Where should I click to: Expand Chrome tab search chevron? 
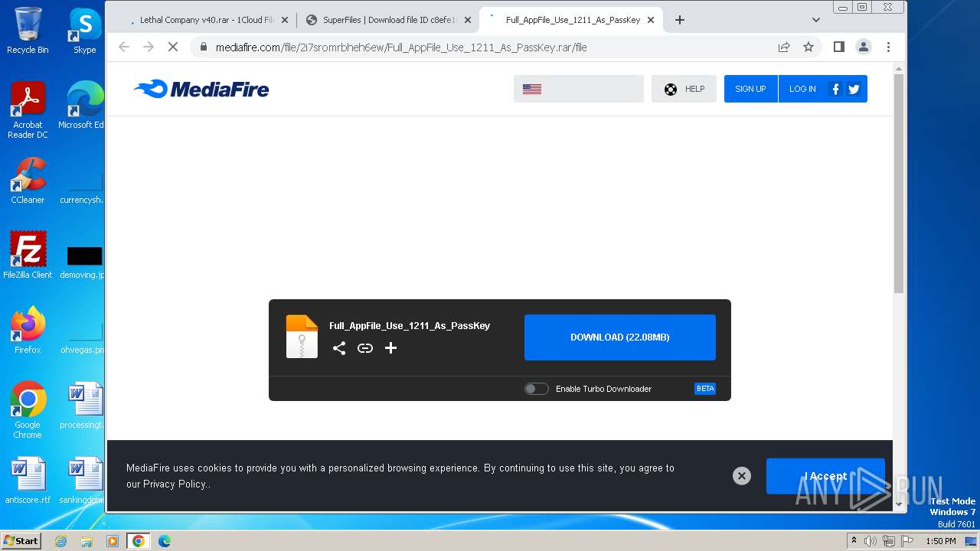pyautogui.click(x=816, y=20)
